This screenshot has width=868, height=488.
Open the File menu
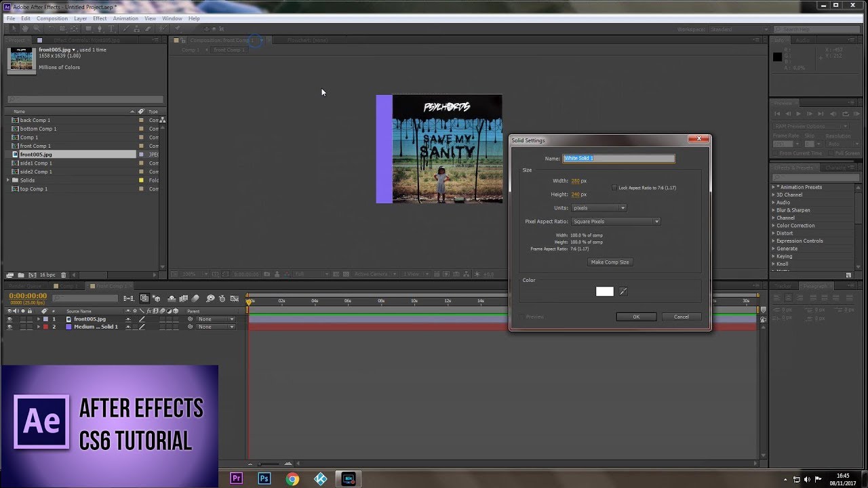(x=11, y=18)
